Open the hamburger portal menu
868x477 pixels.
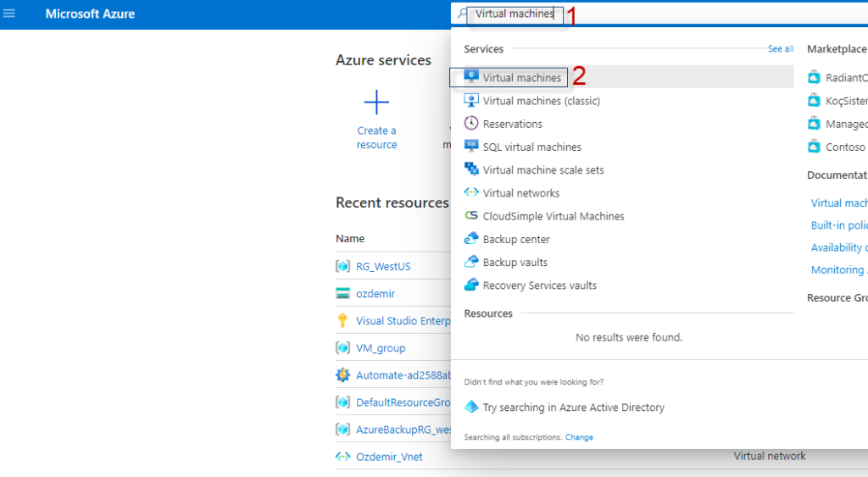tap(8, 14)
